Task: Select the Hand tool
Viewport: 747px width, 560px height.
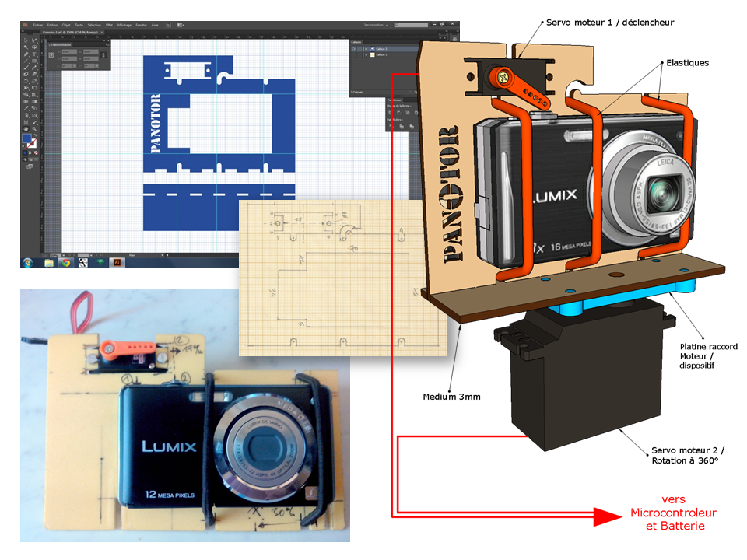Action: click(25, 128)
